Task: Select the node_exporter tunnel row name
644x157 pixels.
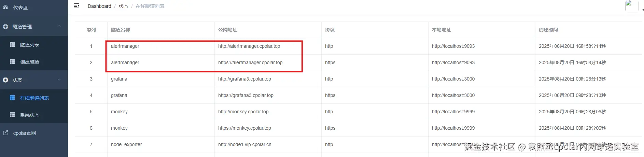Action: [126, 144]
